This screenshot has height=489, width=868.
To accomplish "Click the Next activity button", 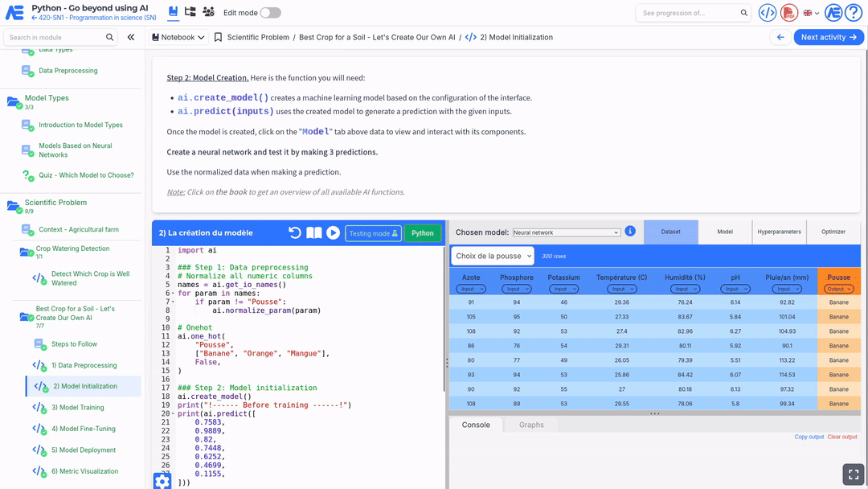I will (x=829, y=37).
